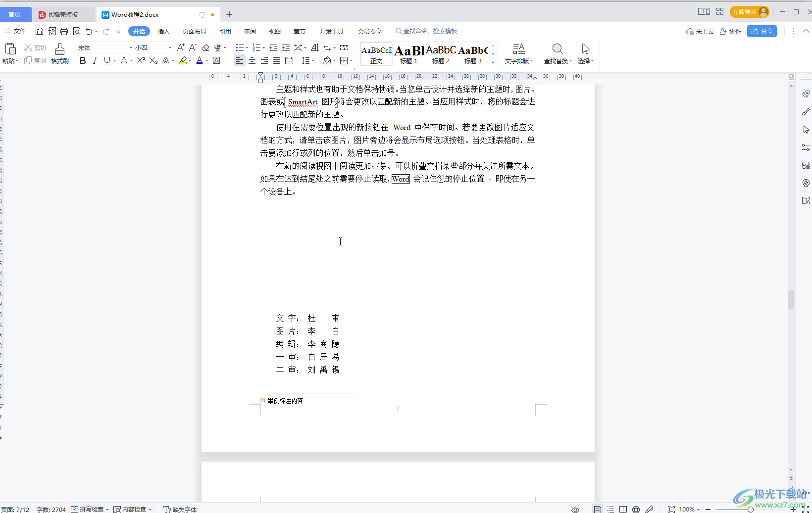
Task: Click the sort icon in paragraph group
Action: (315, 47)
